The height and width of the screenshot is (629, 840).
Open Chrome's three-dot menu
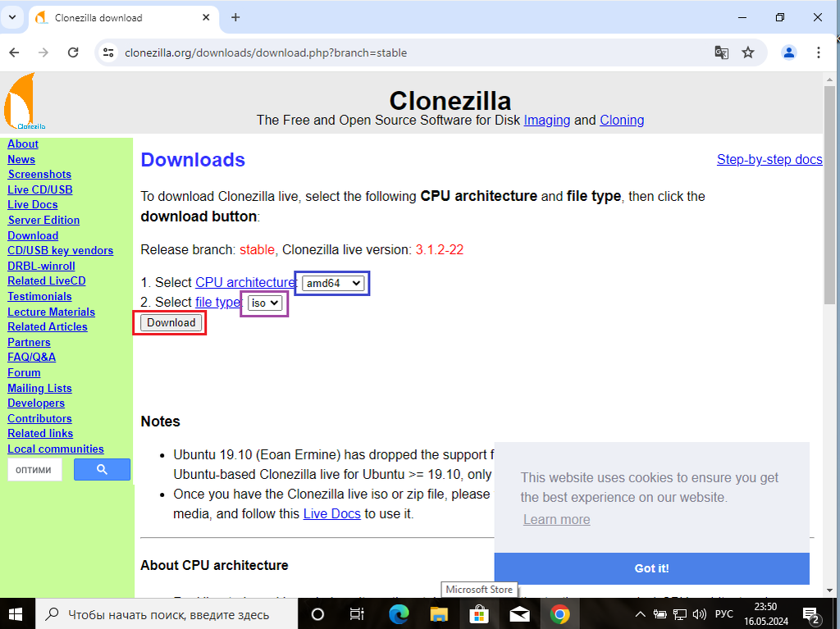coord(818,52)
